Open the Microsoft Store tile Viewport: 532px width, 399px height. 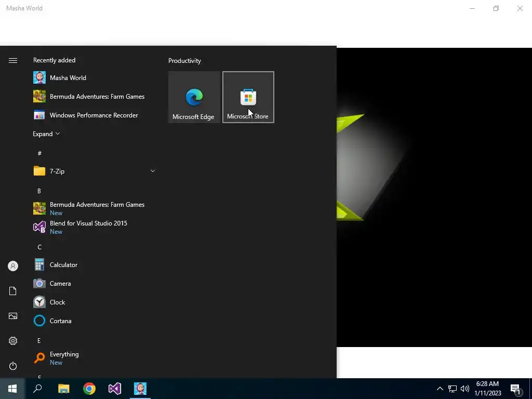point(248,97)
